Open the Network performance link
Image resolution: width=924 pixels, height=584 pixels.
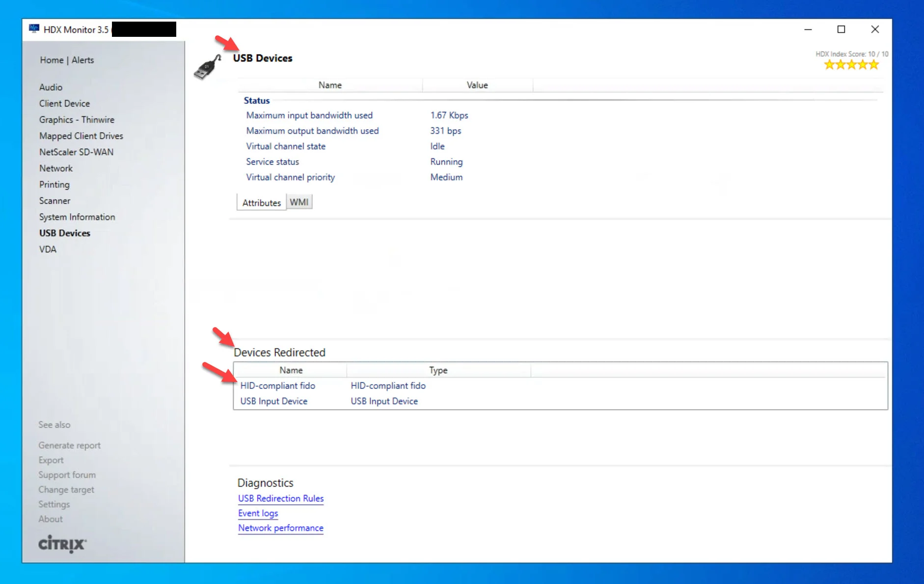tap(280, 528)
